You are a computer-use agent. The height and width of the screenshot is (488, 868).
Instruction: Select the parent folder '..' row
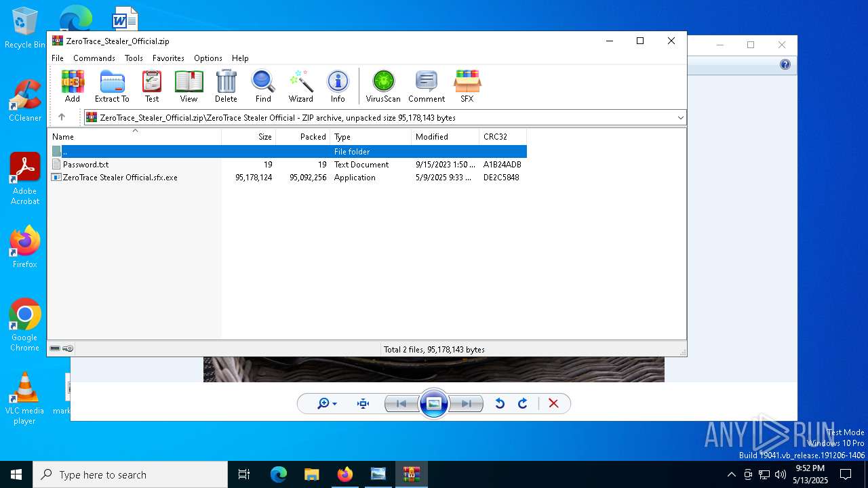pyautogui.click(x=288, y=151)
